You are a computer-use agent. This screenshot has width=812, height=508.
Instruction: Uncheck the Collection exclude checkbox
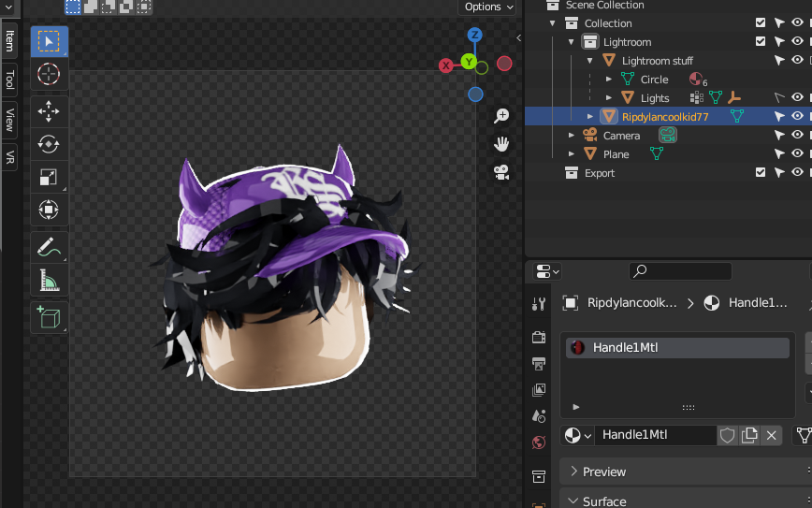[761, 22]
